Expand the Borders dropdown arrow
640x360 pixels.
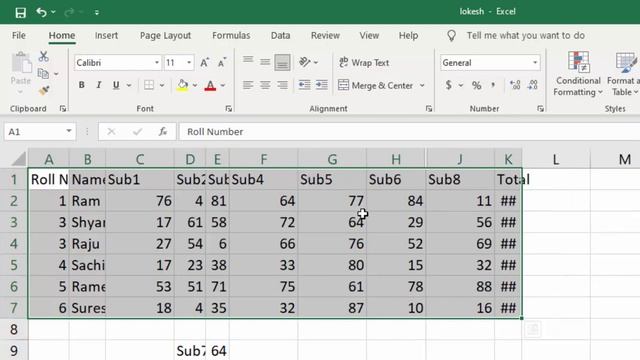(162, 85)
